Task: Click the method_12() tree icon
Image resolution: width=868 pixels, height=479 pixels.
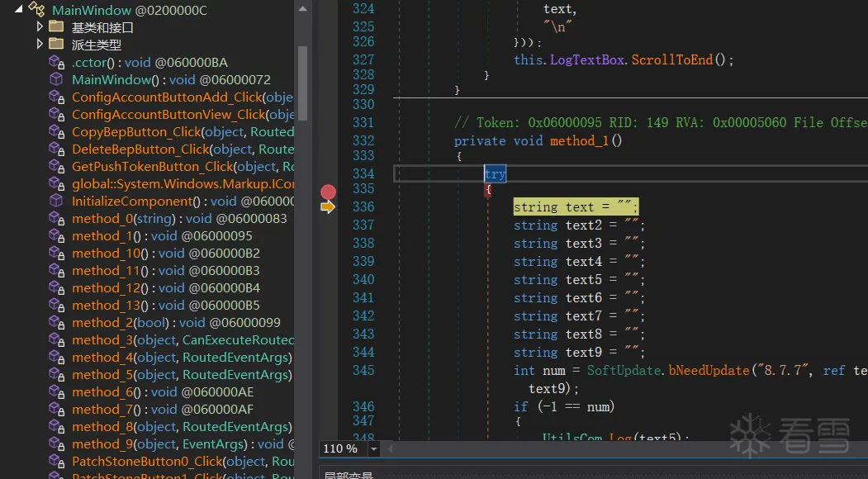Action: (x=56, y=287)
